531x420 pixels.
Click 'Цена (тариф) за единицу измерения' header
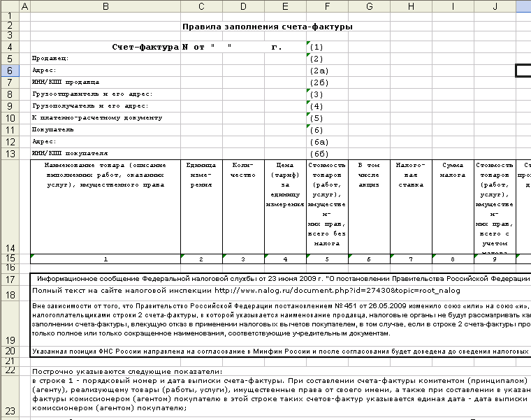[286, 207]
